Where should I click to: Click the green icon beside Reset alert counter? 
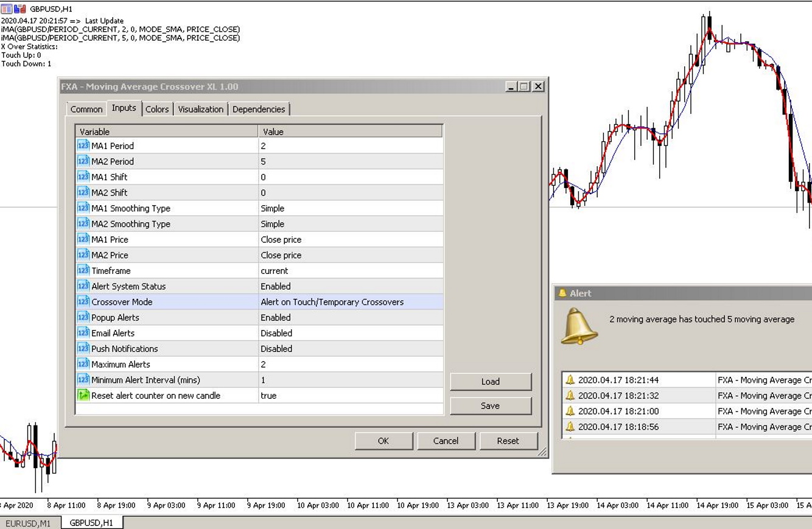[83, 396]
